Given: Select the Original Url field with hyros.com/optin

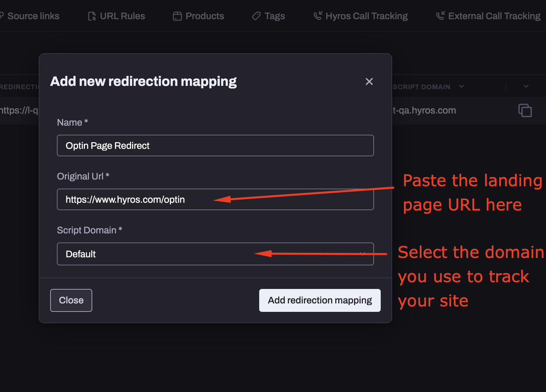Looking at the screenshot, I should point(215,199).
